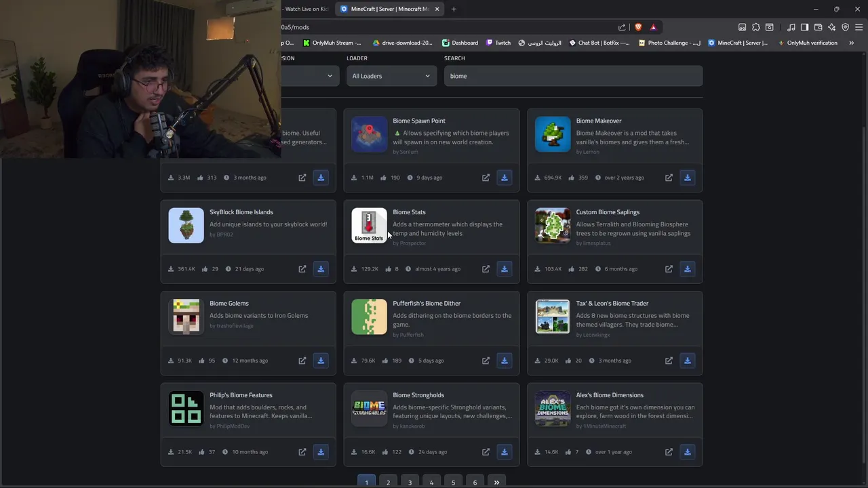868x488 pixels.
Task: Open Alex's Biome Dimensions title link
Action: pos(610,395)
